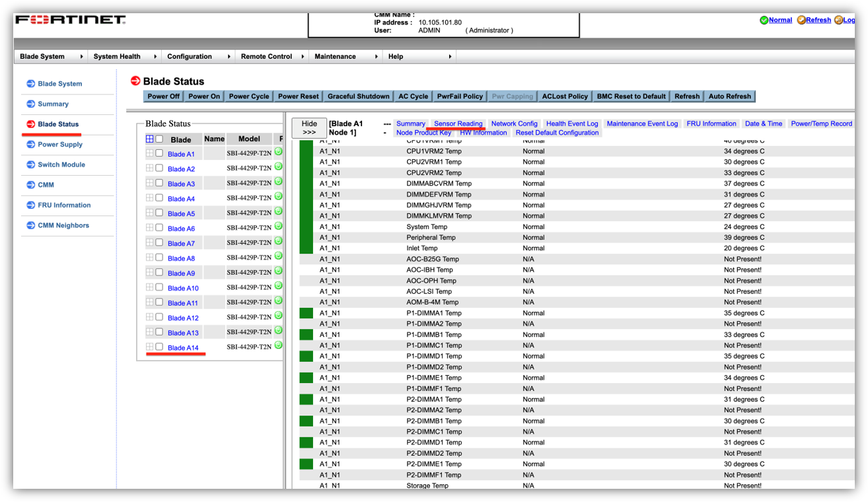Click the green status cell for P2-DIMMB1 Temp
This screenshot has height=502, width=868.
[x=307, y=421]
